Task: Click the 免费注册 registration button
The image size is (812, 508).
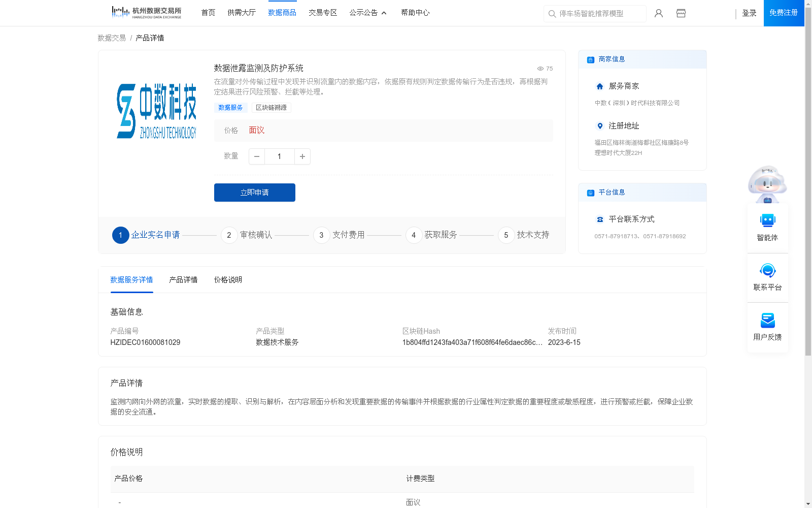Action: pyautogui.click(x=783, y=13)
